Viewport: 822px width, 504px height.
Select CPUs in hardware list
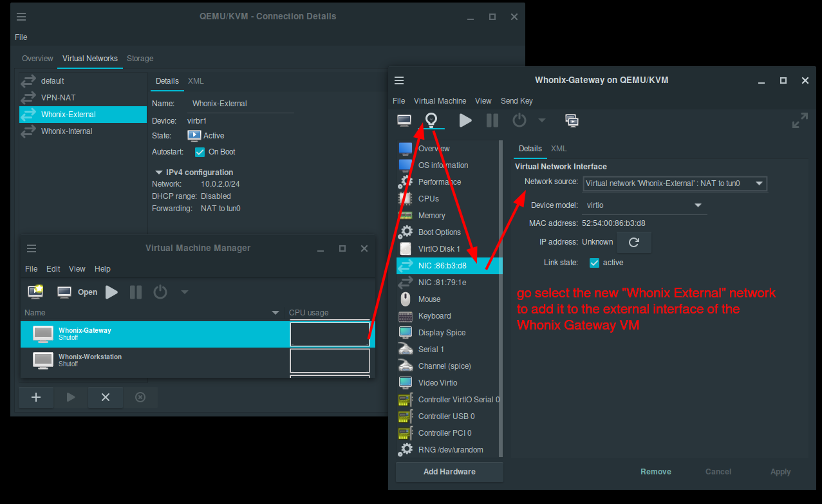click(x=448, y=199)
